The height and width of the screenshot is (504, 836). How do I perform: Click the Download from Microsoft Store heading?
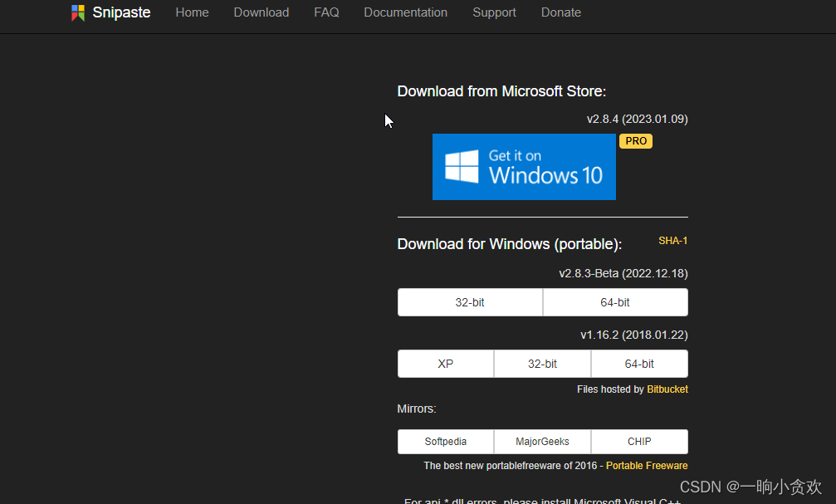pyautogui.click(x=501, y=91)
